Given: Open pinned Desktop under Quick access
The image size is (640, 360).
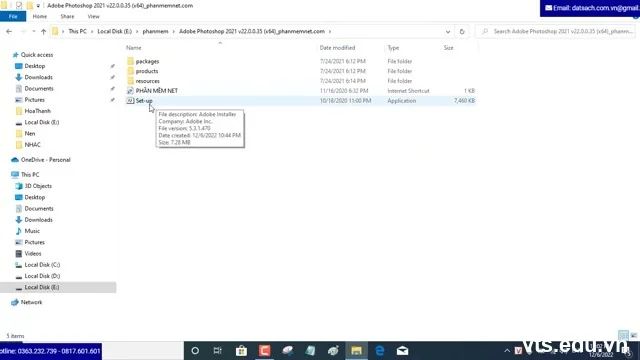Looking at the screenshot, I should point(35,66).
